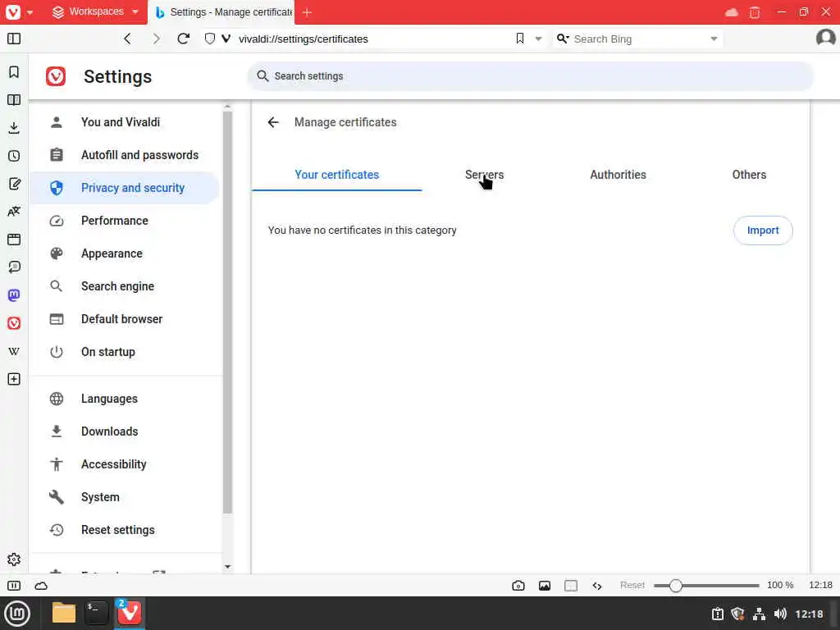Reload the current page
This screenshot has width=840, height=630.
(x=183, y=39)
